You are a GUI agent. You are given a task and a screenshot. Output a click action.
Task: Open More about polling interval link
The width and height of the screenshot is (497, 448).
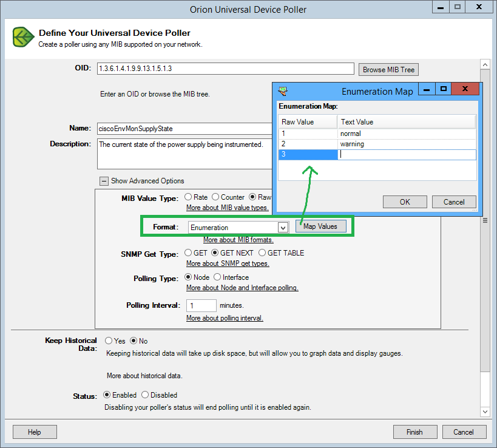[x=225, y=318]
